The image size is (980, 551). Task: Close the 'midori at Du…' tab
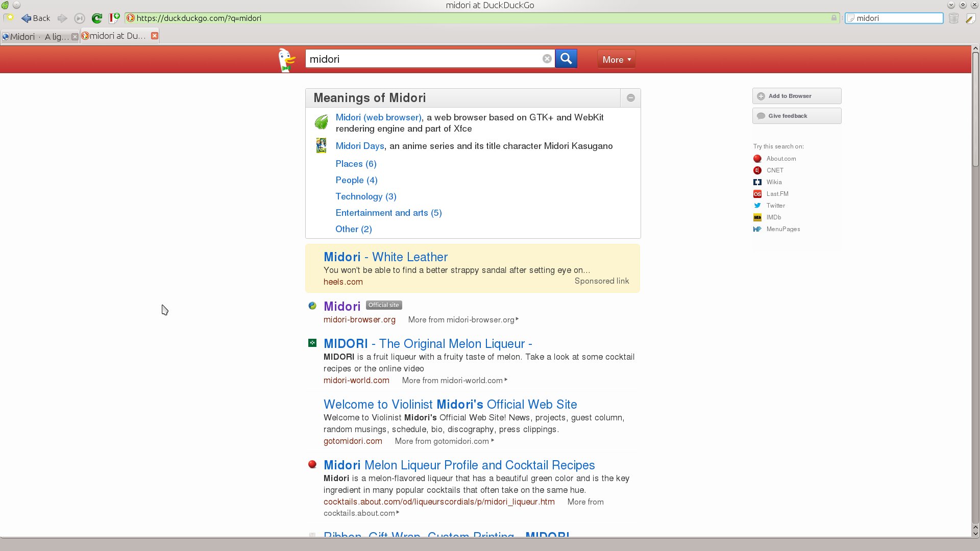coord(155,36)
